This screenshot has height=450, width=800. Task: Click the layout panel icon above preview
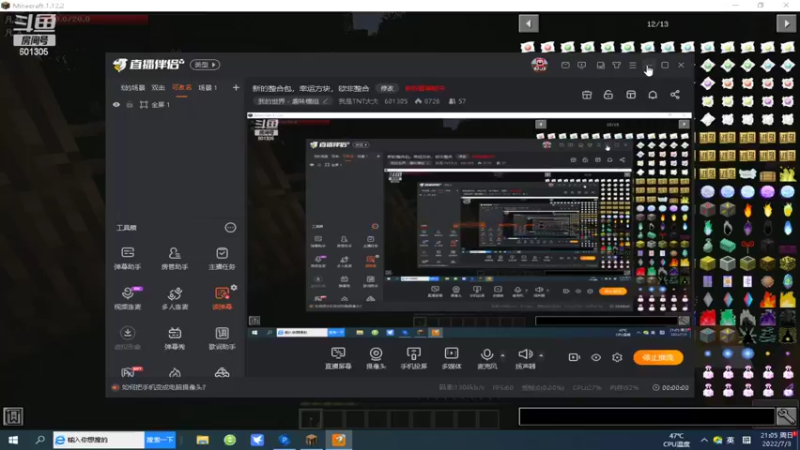tap(631, 95)
